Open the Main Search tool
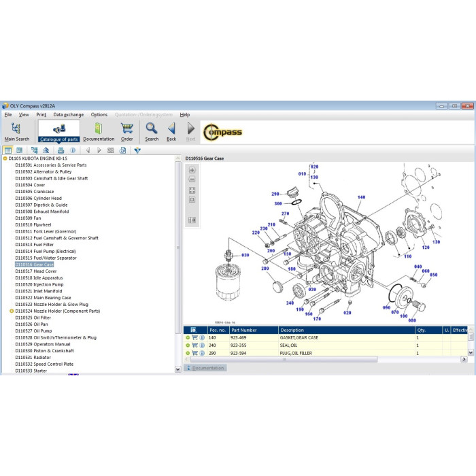This screenshot has height=476, width=476. (17, 131)
